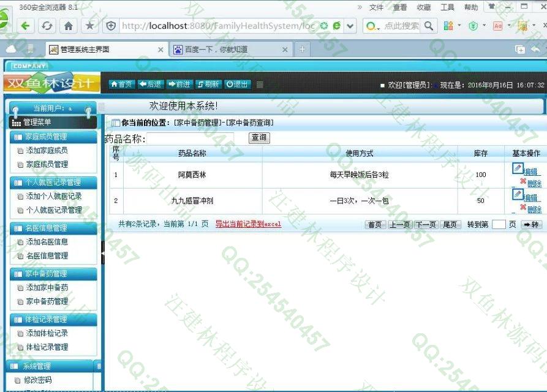Screen dimensions: 547x392
Task: Expand the 系统管理 menu section
Action: tap(37, 366)
